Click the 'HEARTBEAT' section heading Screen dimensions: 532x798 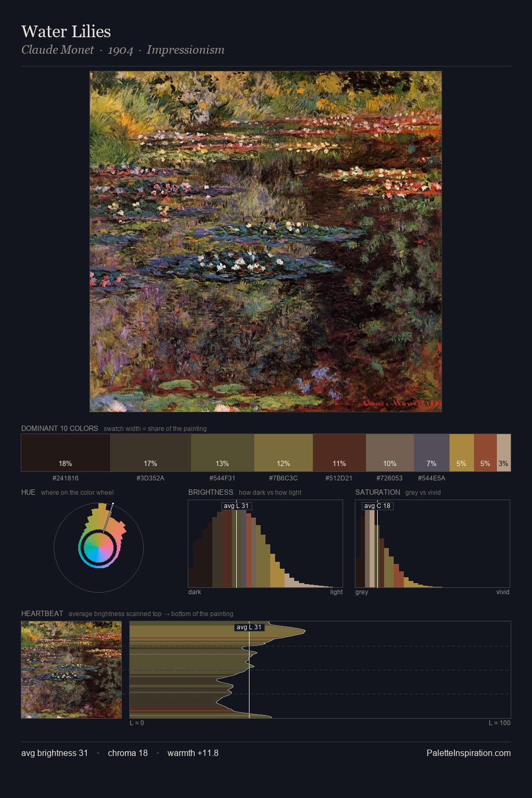pyautogui.click(x=42, y=613)
